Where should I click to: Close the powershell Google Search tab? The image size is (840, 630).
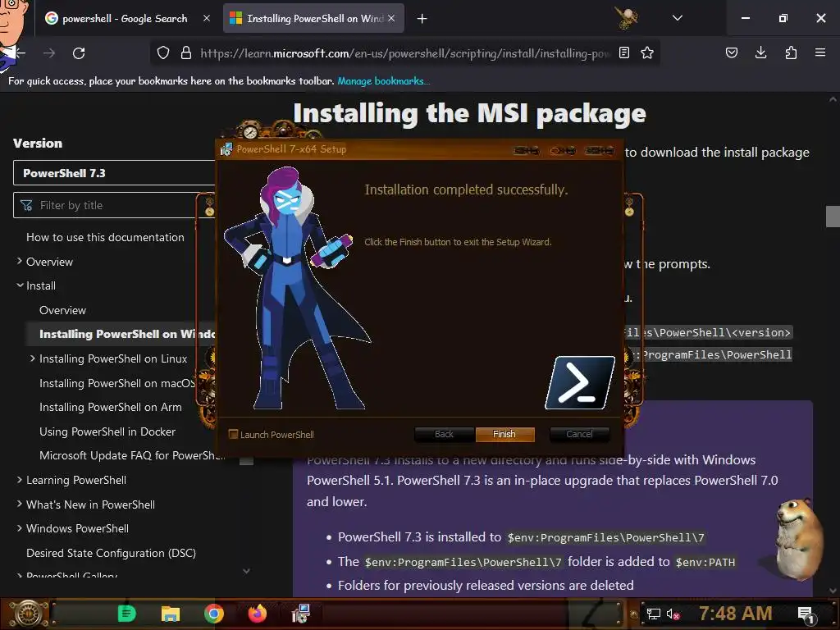click(x=207, y=18)
